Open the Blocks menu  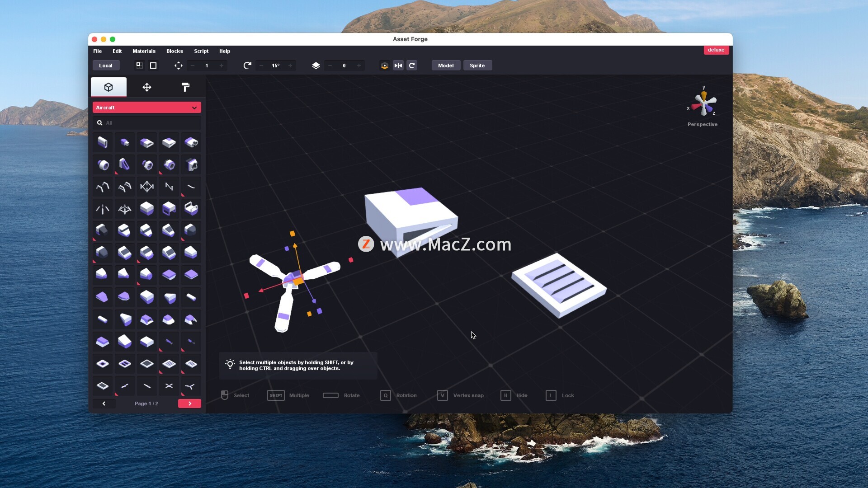(175, 51)
